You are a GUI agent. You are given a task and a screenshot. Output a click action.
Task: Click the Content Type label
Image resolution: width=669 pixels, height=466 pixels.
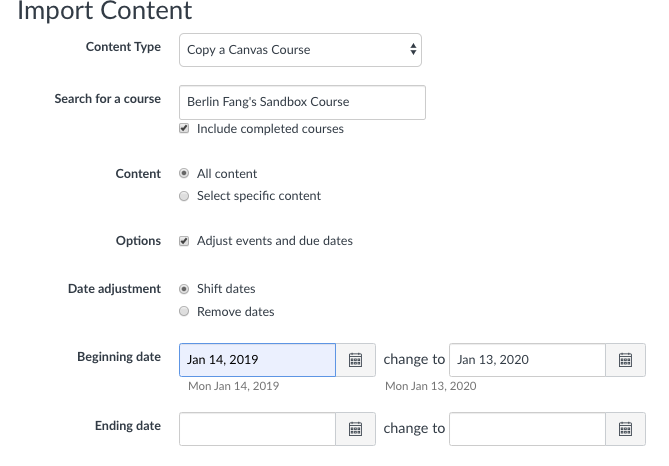click(x=123, y=47)
